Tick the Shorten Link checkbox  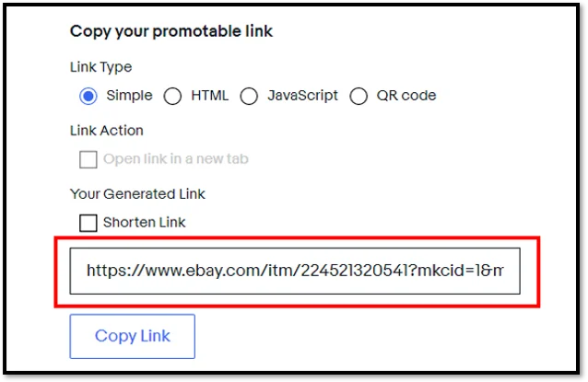pyautogui.click(x=88, y=223)
